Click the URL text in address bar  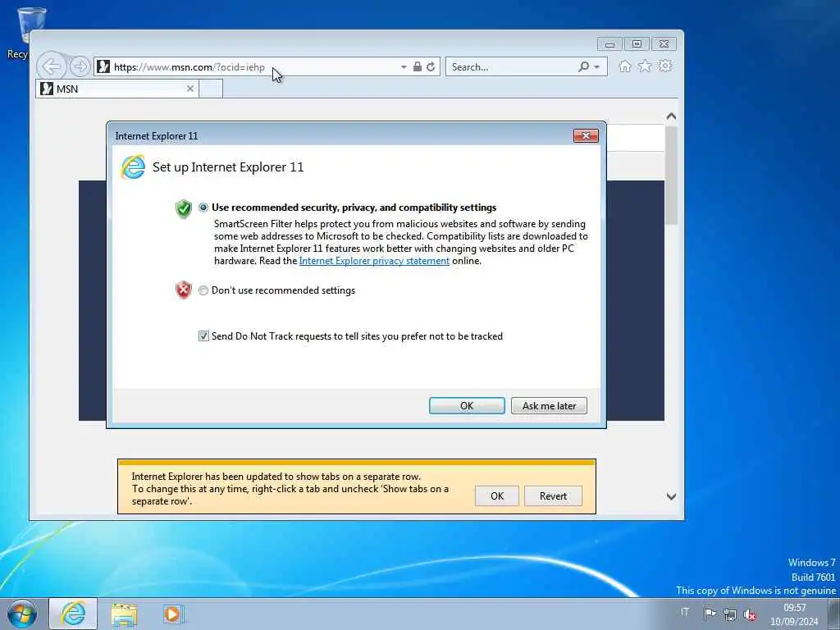(x=189, y=67)
